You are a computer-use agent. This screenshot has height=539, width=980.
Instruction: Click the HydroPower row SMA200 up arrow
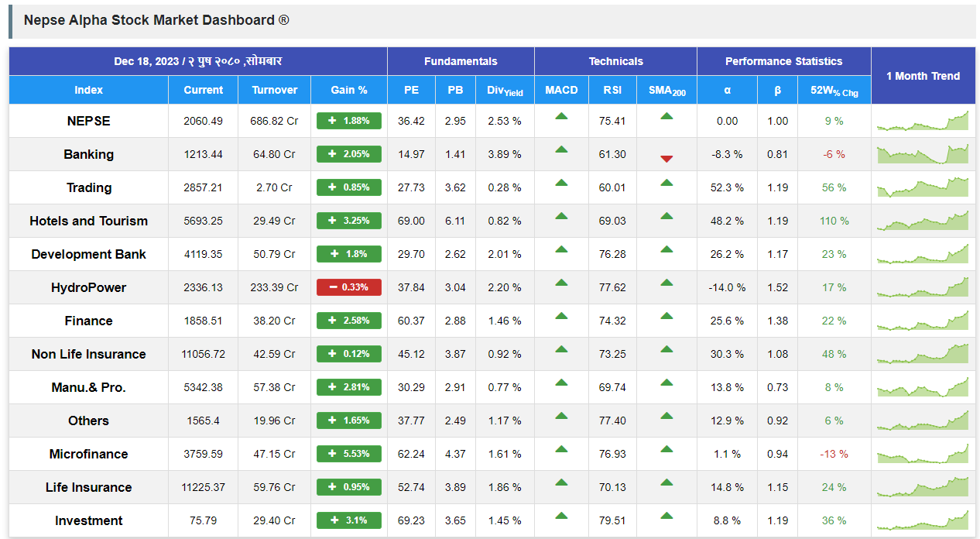tap(666, 283)
